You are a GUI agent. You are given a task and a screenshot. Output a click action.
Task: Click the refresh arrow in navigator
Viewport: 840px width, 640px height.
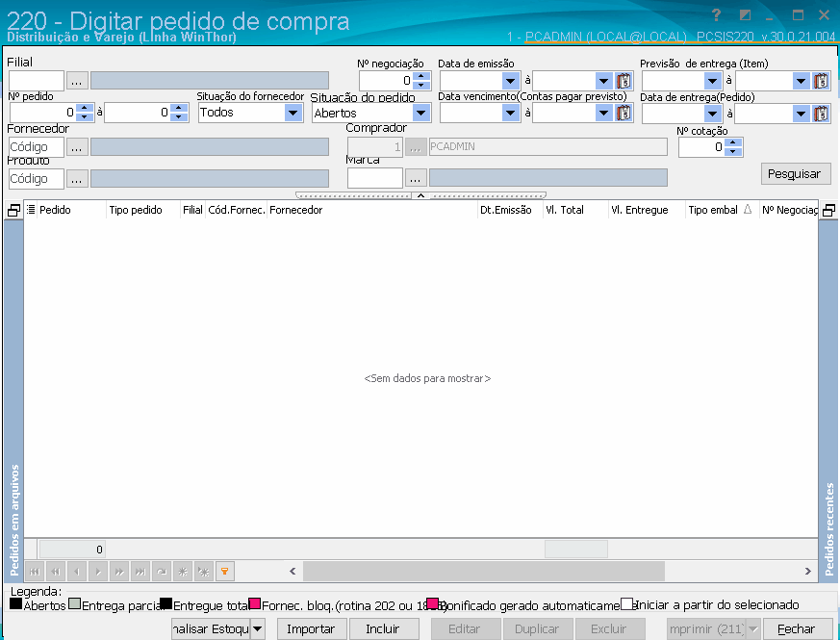point(162,572)
